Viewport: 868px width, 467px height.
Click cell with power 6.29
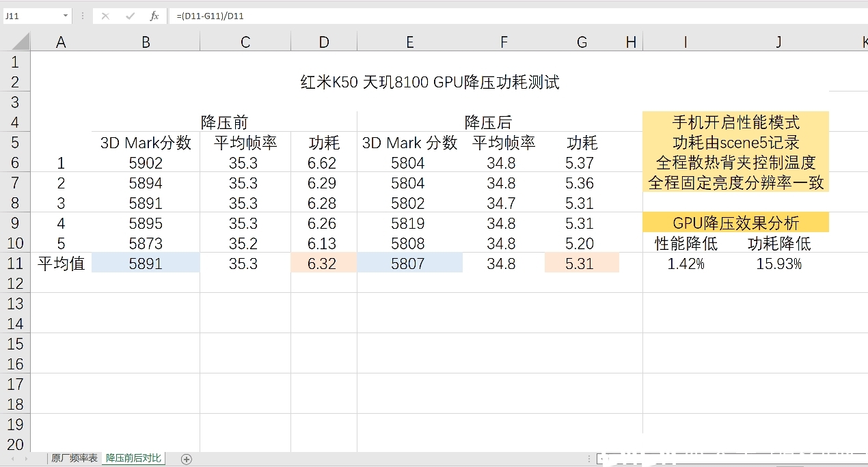324,183
